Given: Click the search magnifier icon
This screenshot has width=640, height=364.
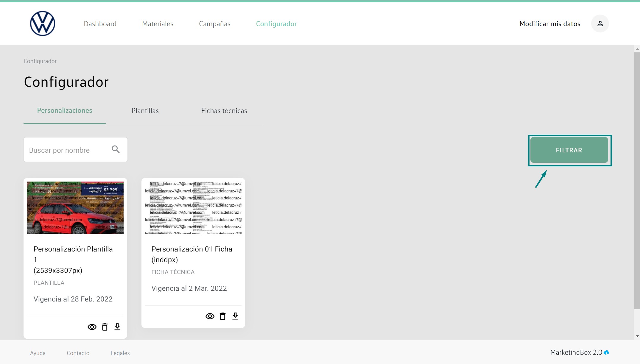Looking at the screenshot, I should pyautogui.click(x=116, y=149).
